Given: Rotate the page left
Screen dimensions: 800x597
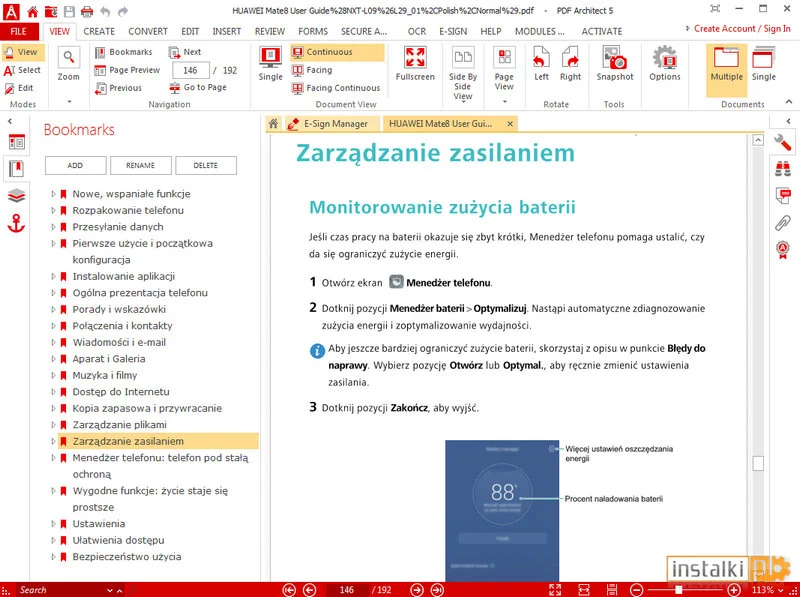Looking at the screenshot, I should (x=541, y=64).
